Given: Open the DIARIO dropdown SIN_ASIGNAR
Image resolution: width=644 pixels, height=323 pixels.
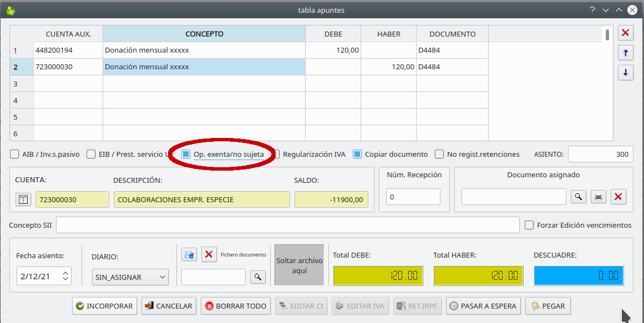Looking at the screenshot, I should [130, 277].
